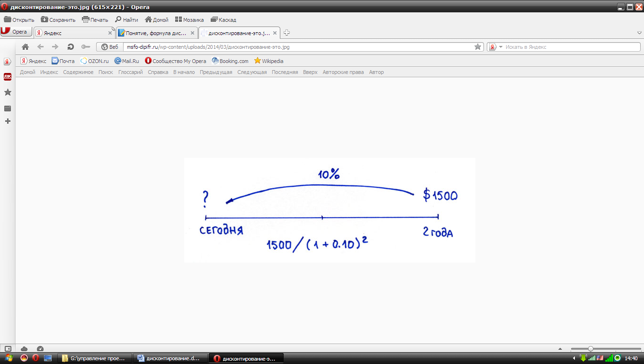This screenshot has width=644, height=364.
Task: Open the Найти search tool
Action: point(126,20)
